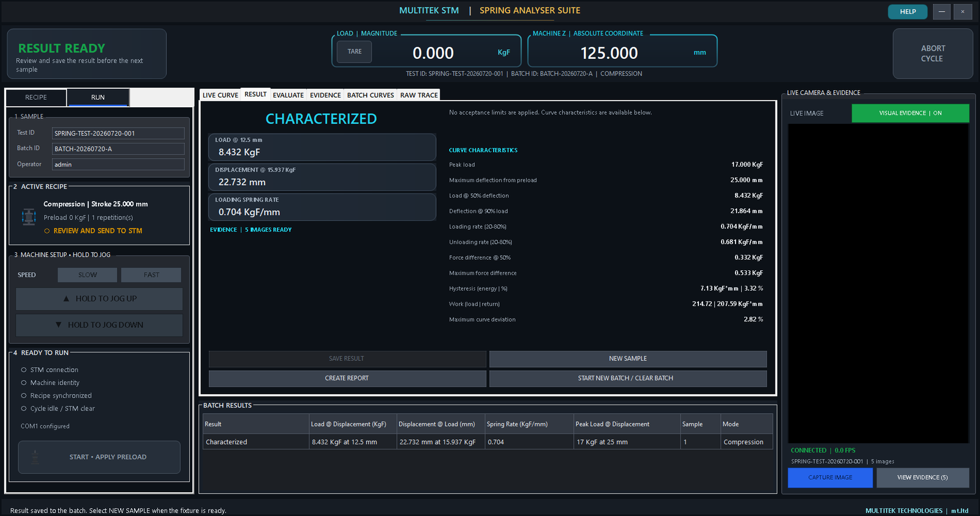Click HOLD TO JOG DOWN button
Screen dimensions: 980x516
pos(99,325)
